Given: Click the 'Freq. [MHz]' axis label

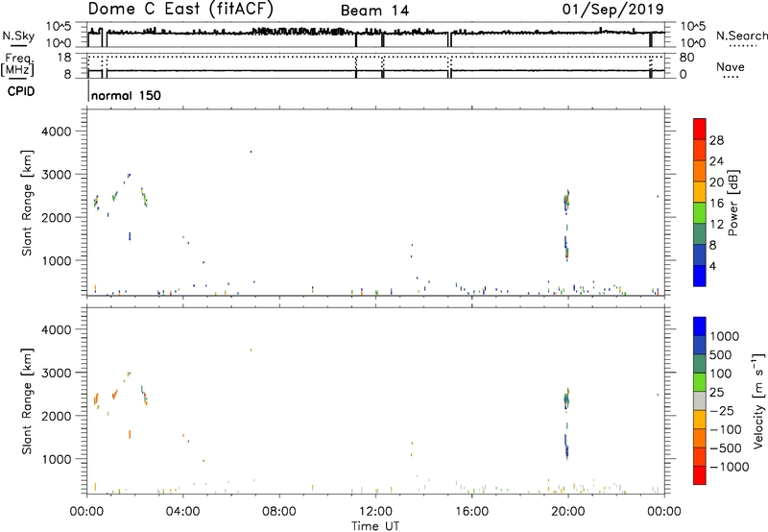Looking at the screenshot, I should tap(19, 64).
